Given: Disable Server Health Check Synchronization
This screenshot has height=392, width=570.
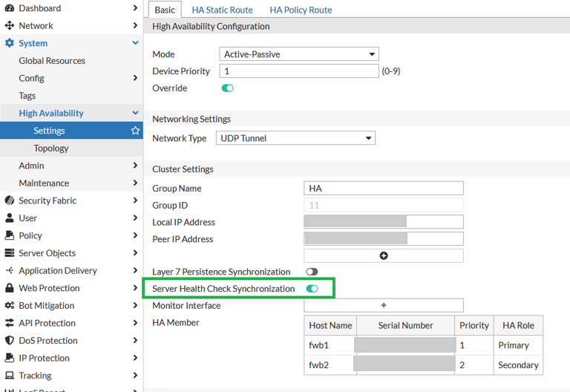Looking at the screenshot, I should pos(312,289).
